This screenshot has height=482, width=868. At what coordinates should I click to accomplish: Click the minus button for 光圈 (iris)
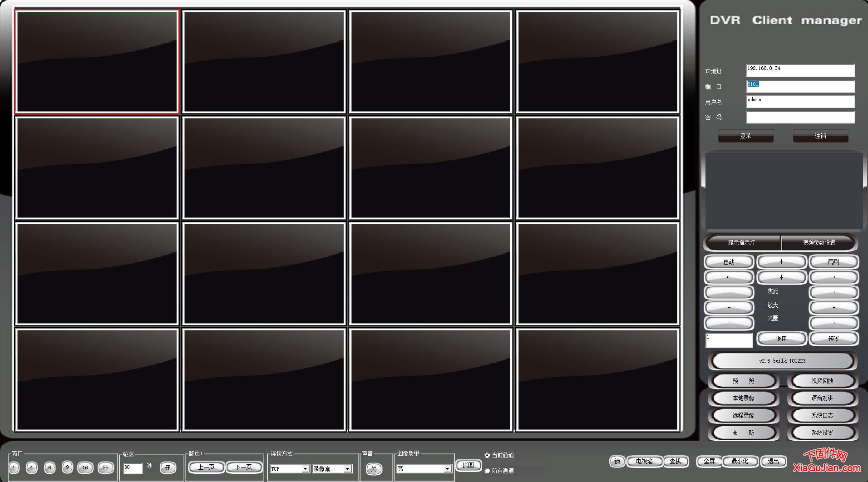pyautogui.click(x=729, y=323)
